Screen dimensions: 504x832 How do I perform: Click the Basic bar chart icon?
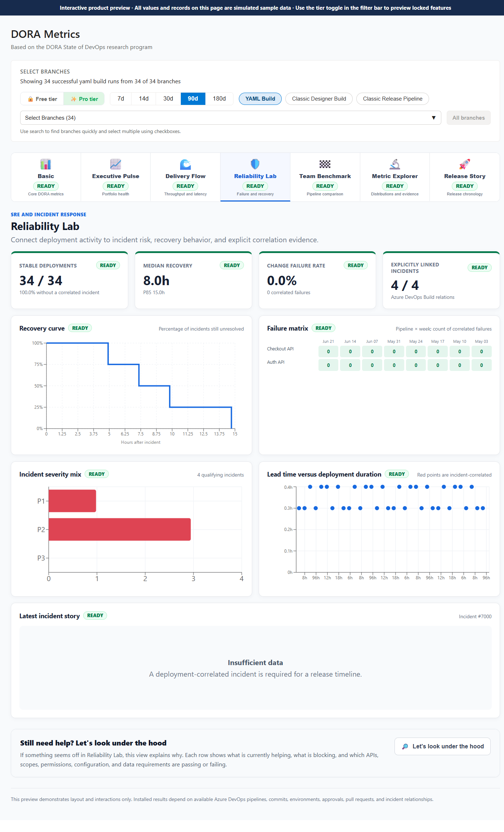click(x=46, y=164)
